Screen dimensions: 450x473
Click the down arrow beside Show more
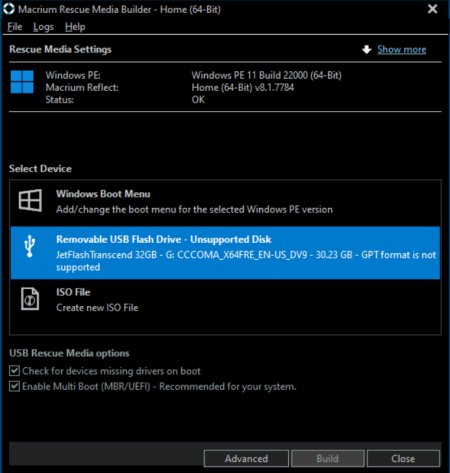click(x=367, y=50)
